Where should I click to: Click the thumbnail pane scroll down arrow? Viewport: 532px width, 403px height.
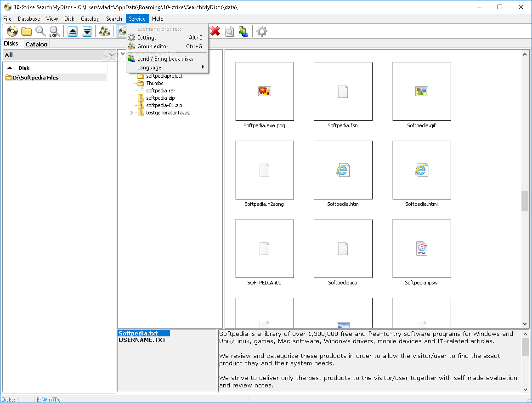[525, 324]
